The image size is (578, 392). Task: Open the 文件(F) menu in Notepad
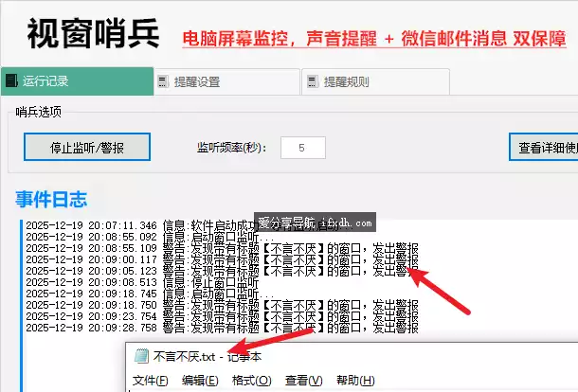pyautogui.click(x=150, y=381)
